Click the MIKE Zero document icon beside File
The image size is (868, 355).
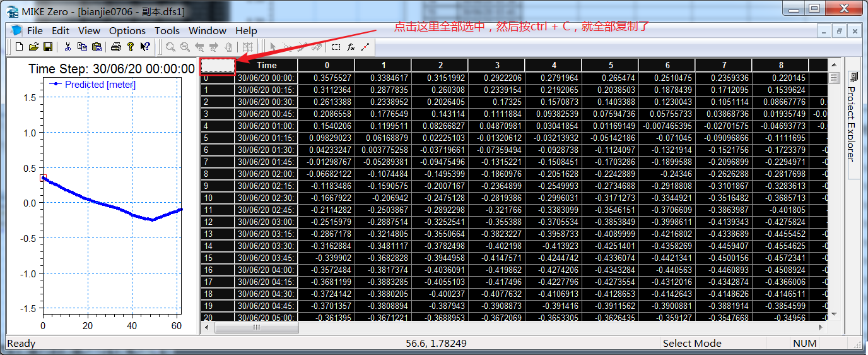(16, 30)
